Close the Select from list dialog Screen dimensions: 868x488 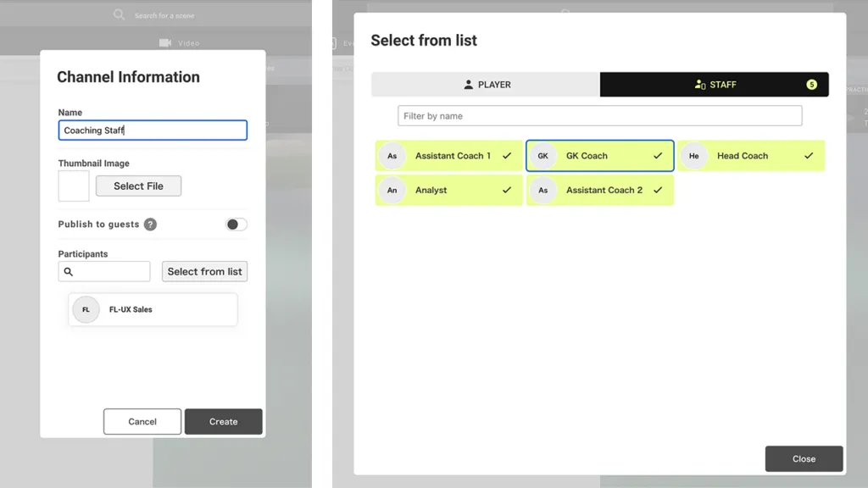tap(804, 458)
